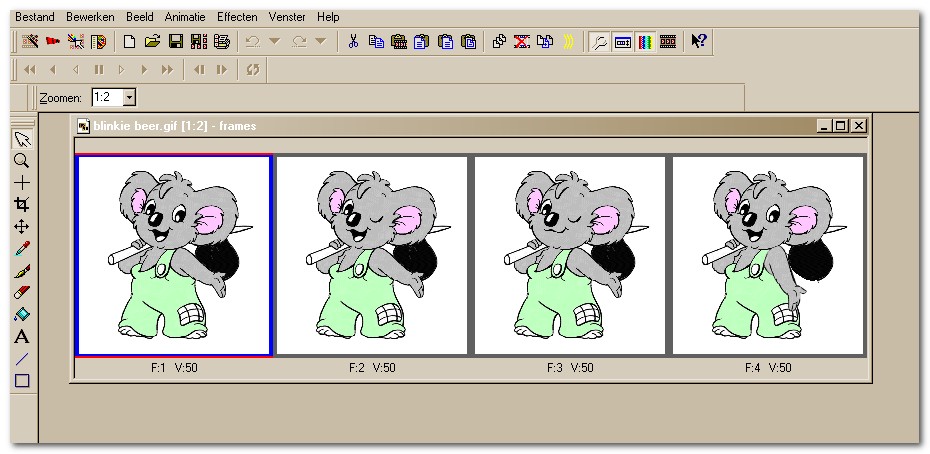
Task: Click the step backward bar-arrow control
Action: pos(199,70)
